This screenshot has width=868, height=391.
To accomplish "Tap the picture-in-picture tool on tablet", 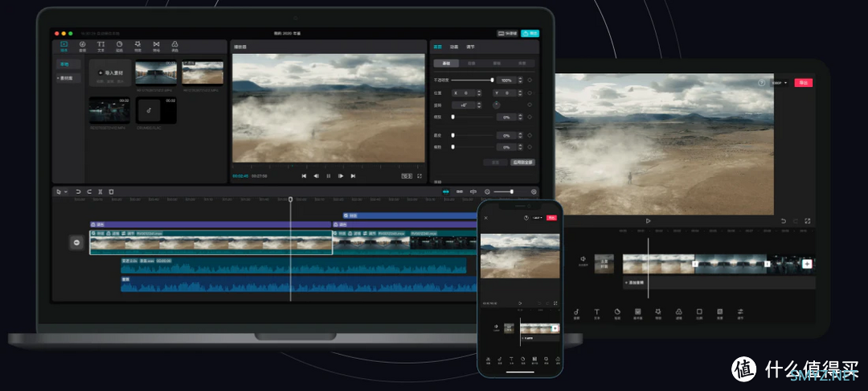I will point(637,313).
